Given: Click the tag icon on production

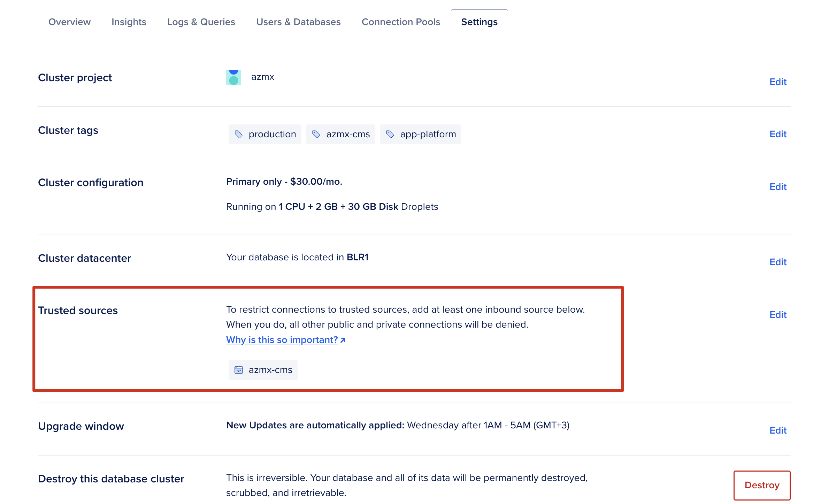Looking at the screenshot, I should point(239,134).
